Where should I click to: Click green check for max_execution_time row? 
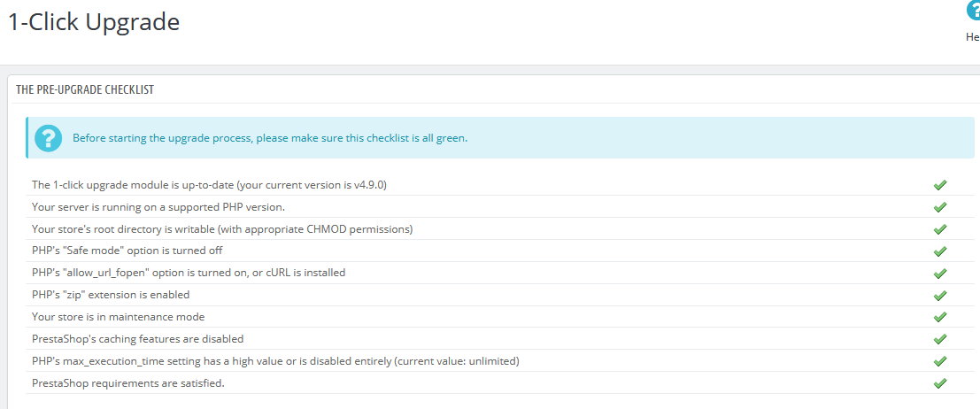point(939,361)
